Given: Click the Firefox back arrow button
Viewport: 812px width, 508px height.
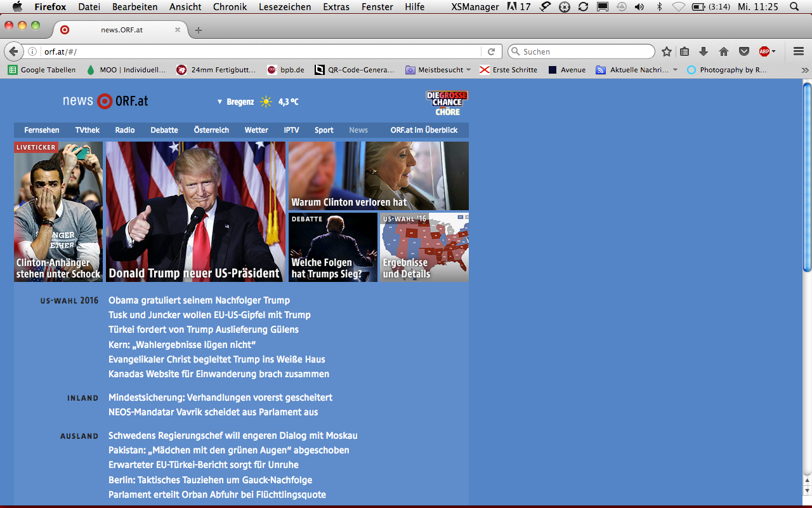Looking at the screenshot, I should (13, 51).
